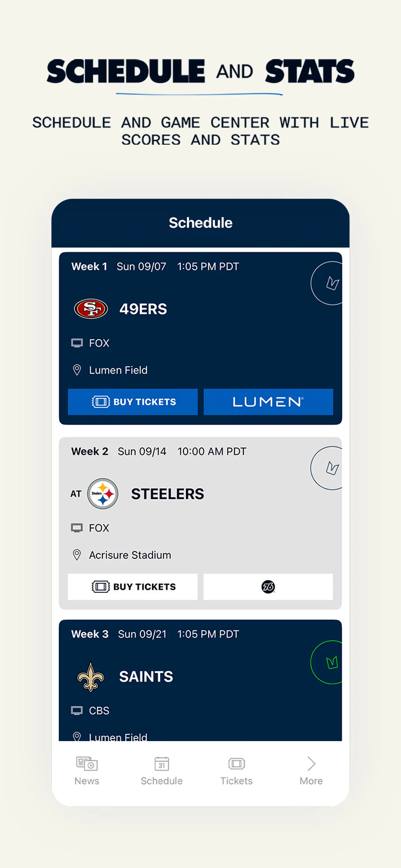Tap the 76 sponsor logo on Week 2

pyautogui.click(x=268, y=587)
